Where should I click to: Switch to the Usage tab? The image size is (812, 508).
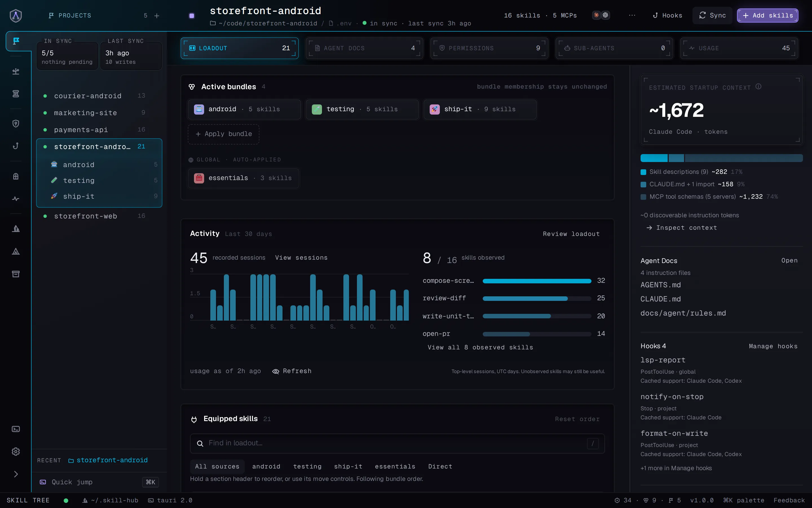739,48
